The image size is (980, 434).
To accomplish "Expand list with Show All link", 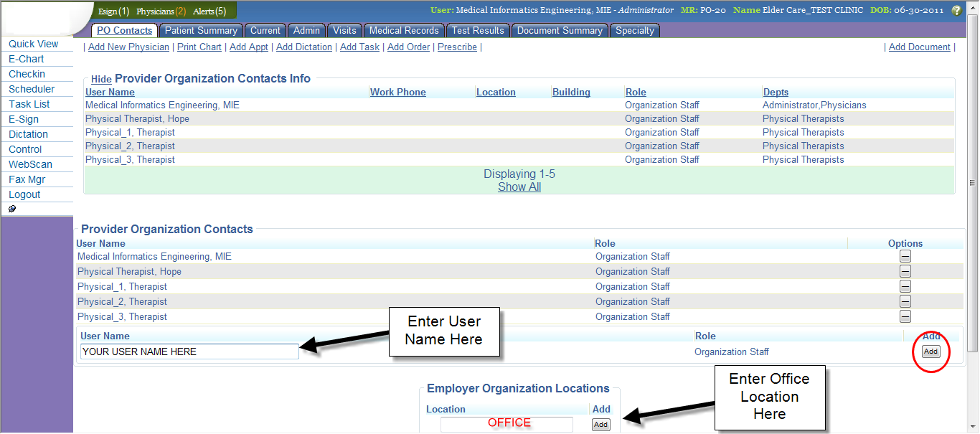I will [x=519, y=187].
